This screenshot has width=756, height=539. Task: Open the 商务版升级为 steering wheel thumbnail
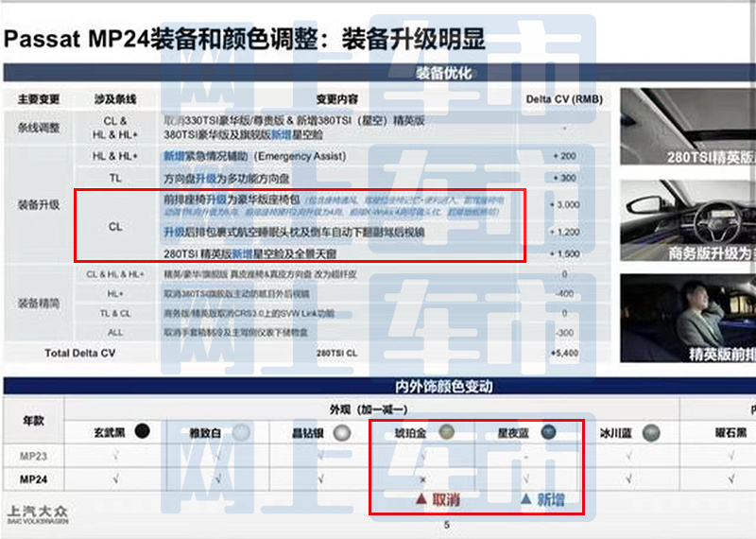[688, 220]
